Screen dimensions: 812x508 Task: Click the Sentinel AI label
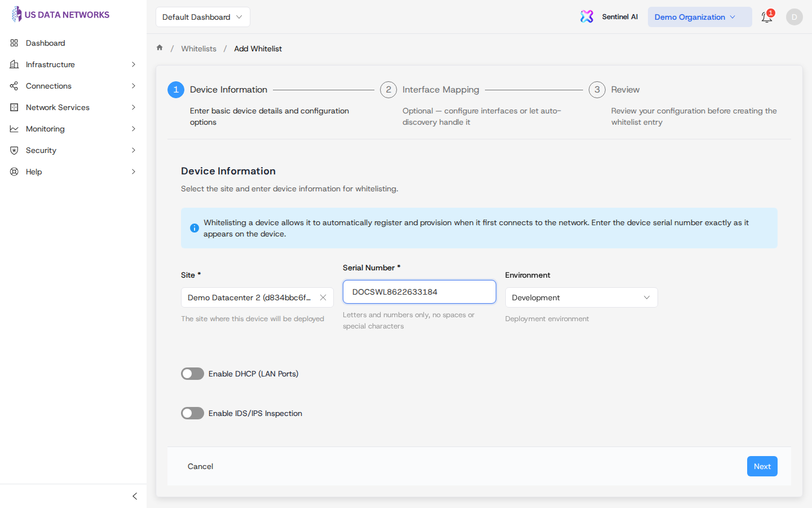click(620, 17)
